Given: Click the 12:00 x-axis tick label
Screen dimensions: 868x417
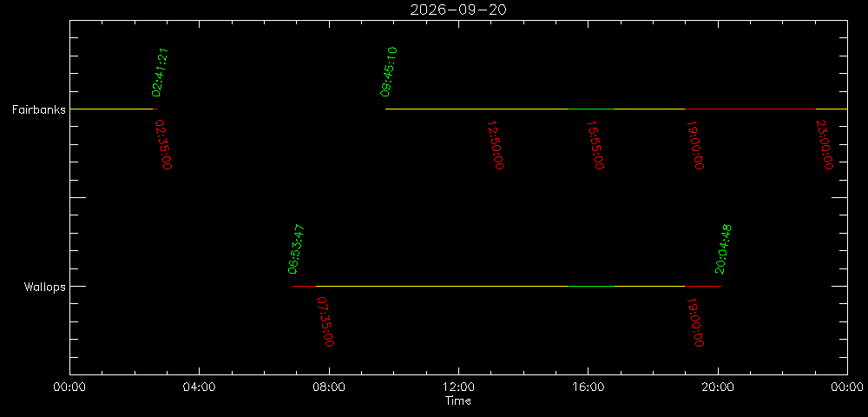Looking at the screenshot, I should 458,387.
